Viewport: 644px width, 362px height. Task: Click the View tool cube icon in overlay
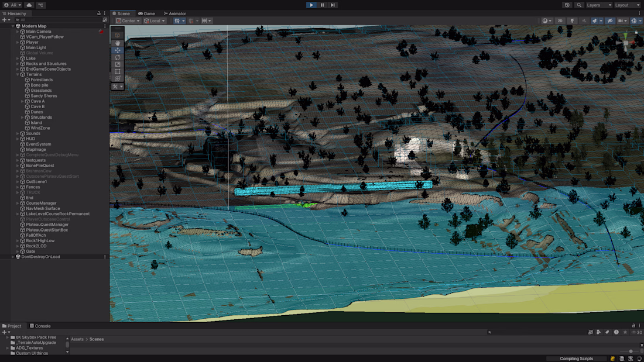click(118, 35)
